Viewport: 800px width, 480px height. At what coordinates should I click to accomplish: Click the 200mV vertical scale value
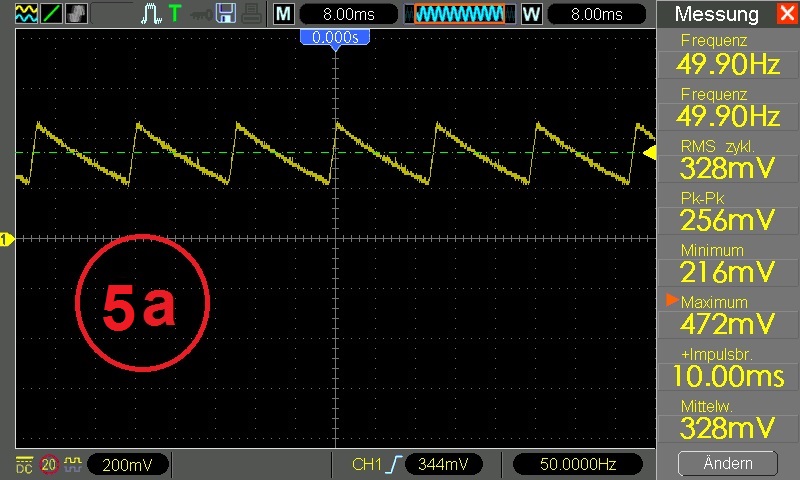pos(128,464)
